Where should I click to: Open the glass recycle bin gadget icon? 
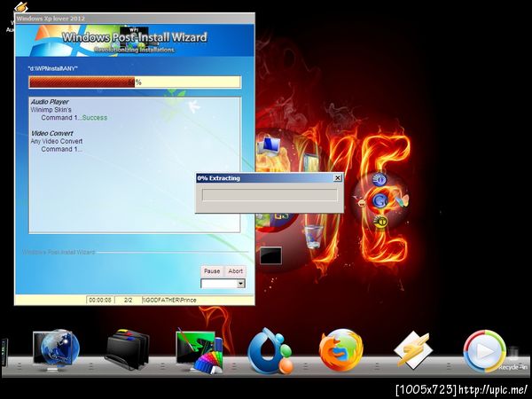314,237
